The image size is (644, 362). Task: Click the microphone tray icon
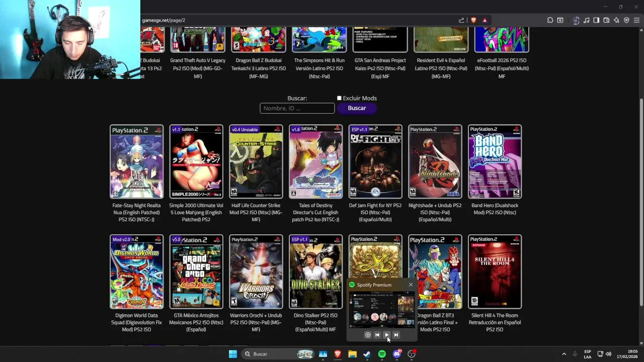tap(575, 354)
